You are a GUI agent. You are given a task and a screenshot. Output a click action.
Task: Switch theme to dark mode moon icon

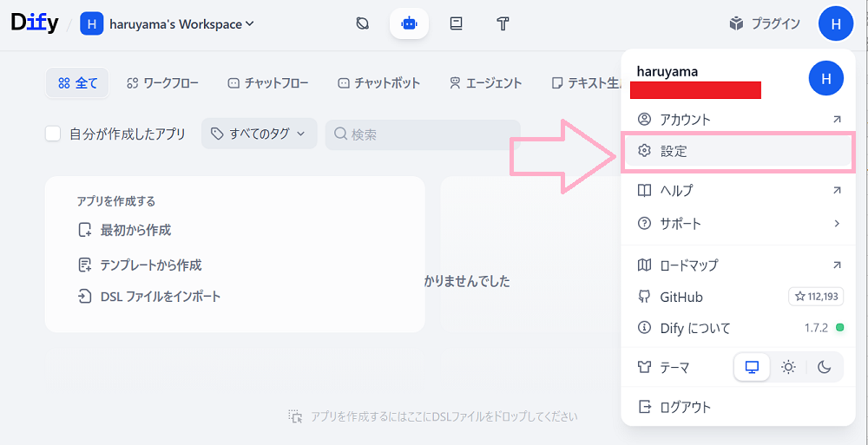825,367
